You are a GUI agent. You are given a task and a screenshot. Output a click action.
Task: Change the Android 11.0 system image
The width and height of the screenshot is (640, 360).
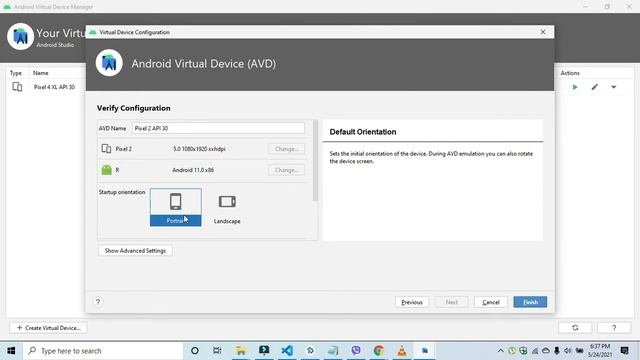(287, 170)
